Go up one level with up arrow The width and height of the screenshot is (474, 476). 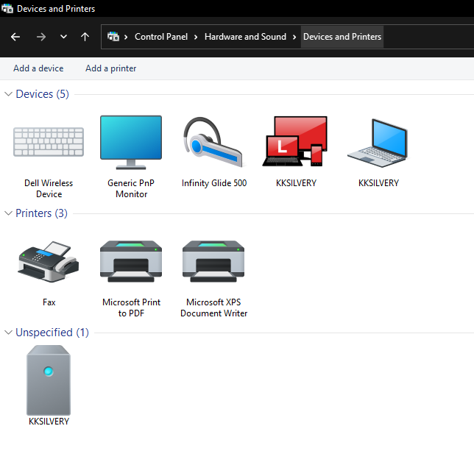click(85, 37)
